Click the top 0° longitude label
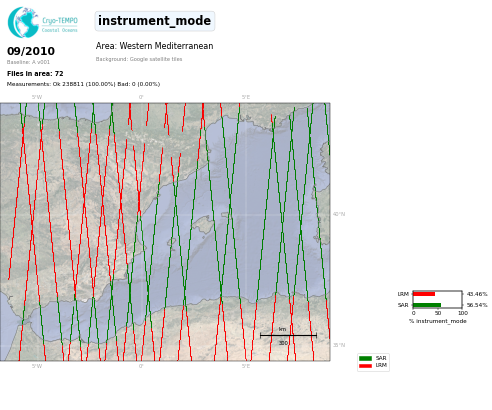 click(141, 97)
